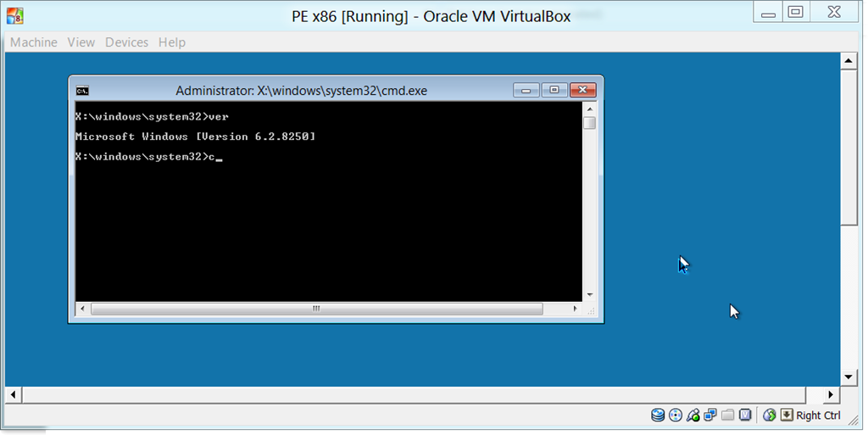This screenshot has height=435, width=868.
Task: Minimize the VirtualBox window
Action: (x=768, y=12)
